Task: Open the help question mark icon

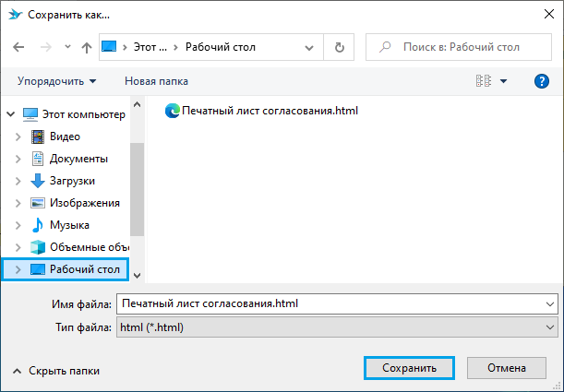Action: tap(542, 81)
